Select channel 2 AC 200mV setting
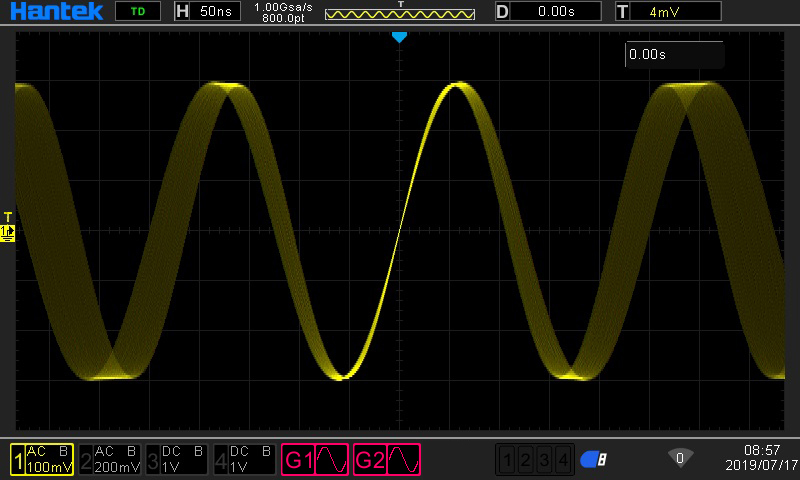This screenshot has height=480, width=800. (110, 460)
